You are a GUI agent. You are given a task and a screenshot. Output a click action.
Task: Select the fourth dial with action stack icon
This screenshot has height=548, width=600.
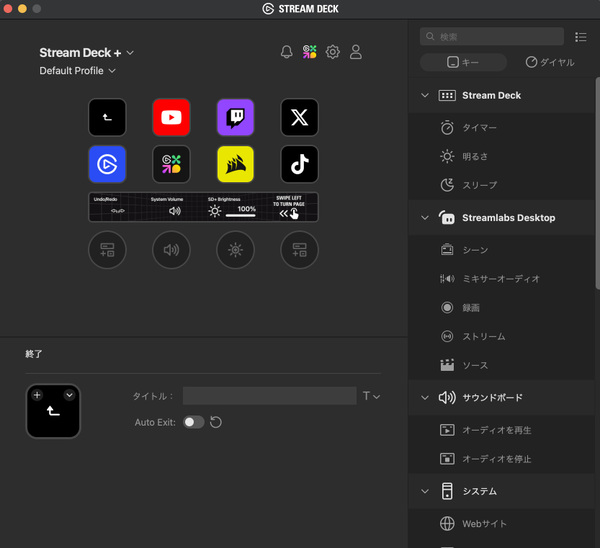coord(299,250)
